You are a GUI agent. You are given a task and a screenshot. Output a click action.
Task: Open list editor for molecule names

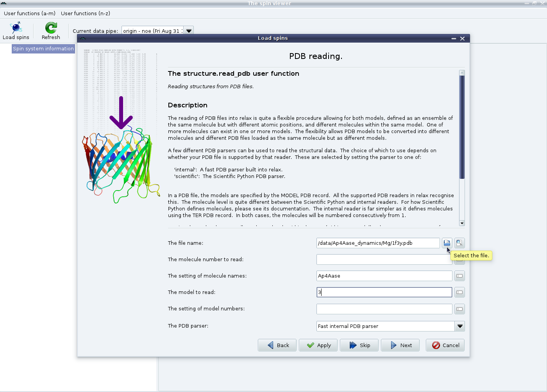[459, 276]
